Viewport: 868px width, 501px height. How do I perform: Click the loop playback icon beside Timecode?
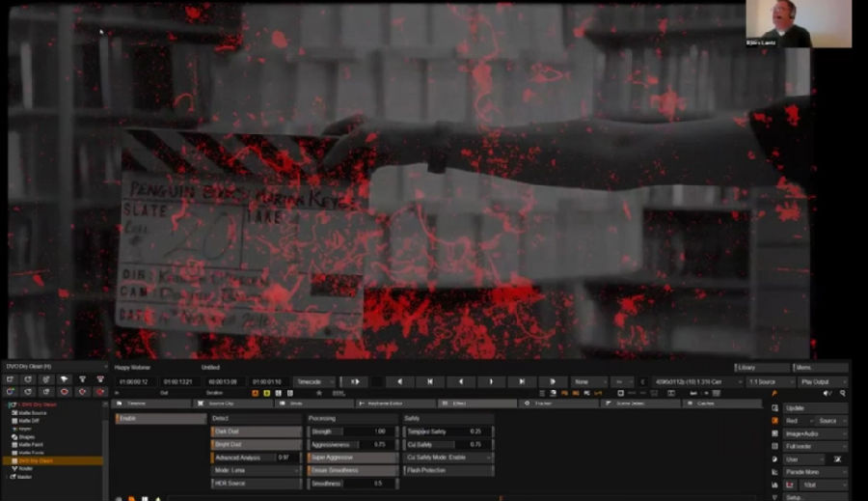click(x=355, y=382)
